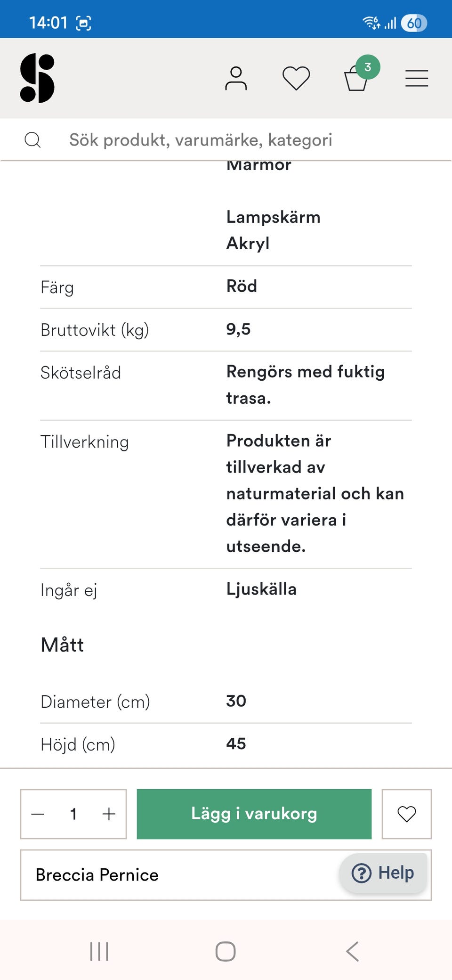
Task: Open the Breccia Pernice variant selector
Action: [179, 875]
